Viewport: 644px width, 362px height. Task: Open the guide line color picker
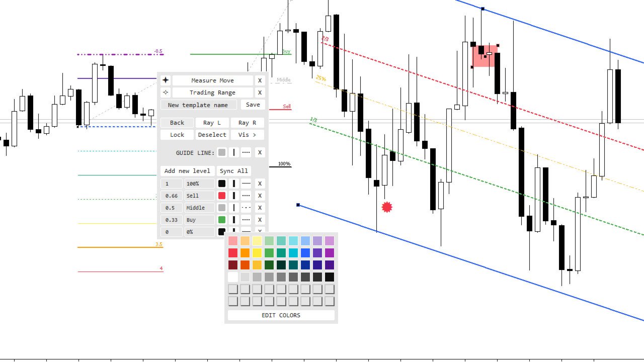coord(222,152)
